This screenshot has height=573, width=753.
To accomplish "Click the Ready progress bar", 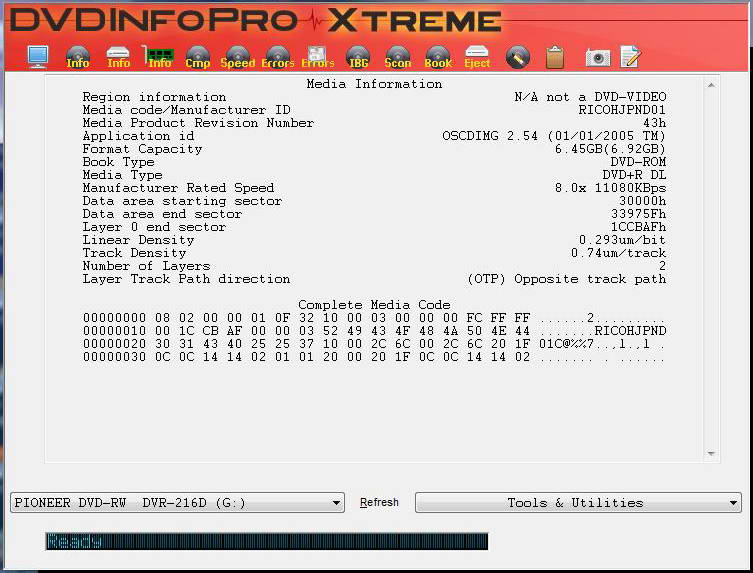I will tap(267, 541).
